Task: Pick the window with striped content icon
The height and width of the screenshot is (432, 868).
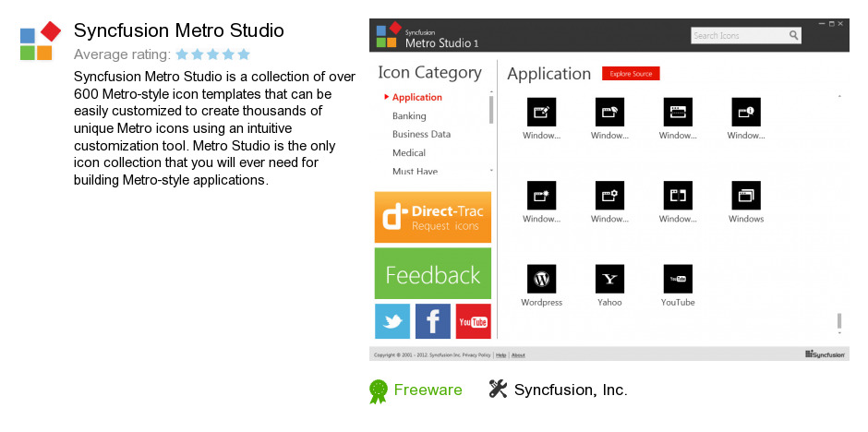Action: [x=678, y=112]
